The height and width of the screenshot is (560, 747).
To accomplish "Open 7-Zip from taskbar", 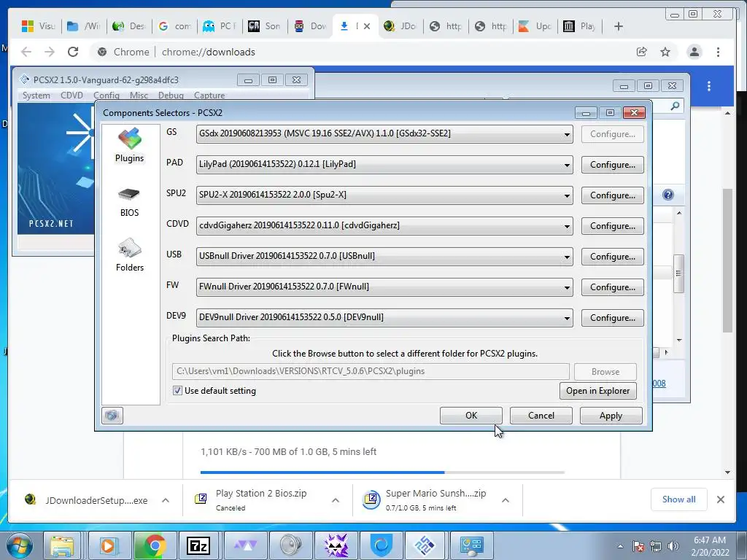I will [198, 545].
